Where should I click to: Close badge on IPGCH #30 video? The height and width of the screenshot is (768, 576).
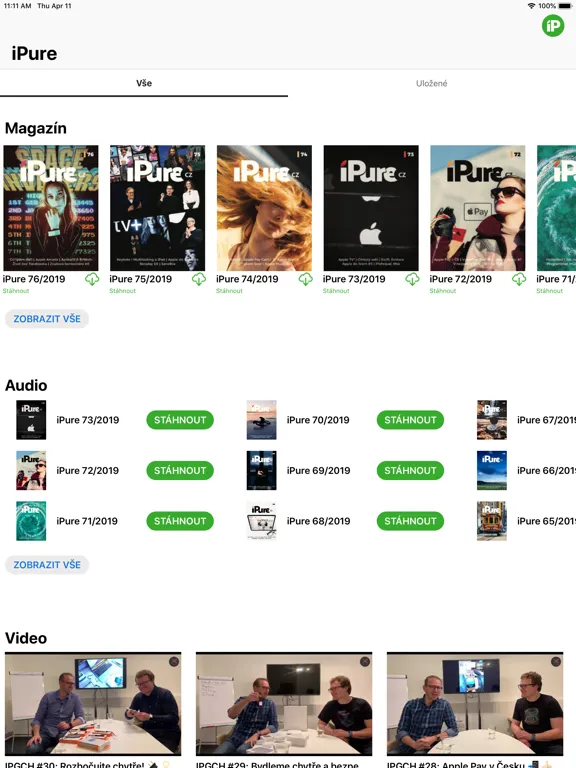click(x=173, y=662)
